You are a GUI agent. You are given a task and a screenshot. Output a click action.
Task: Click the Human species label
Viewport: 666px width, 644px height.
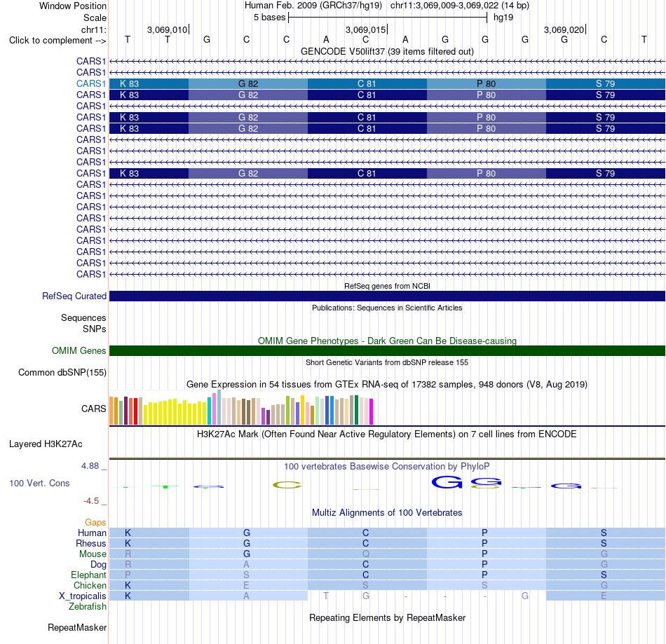[92, 533]
